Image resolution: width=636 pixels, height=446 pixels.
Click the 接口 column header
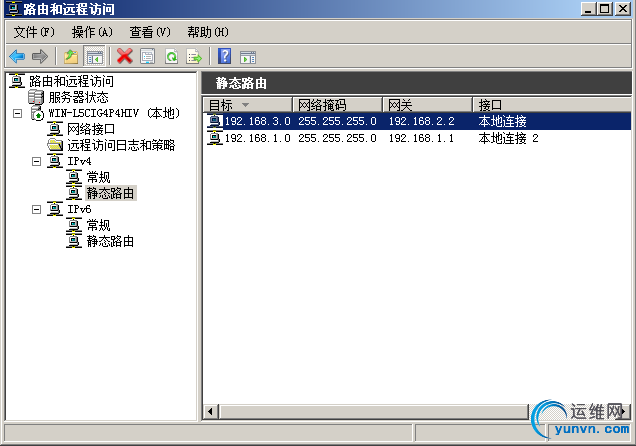pos(552,105)
